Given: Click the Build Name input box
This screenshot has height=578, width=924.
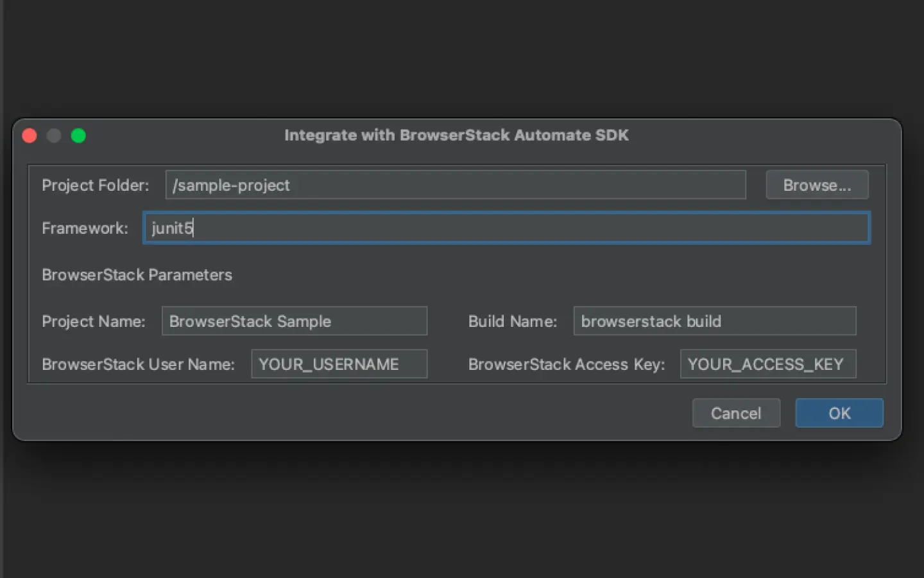Looking at the screenshot, I should [714, 321].
